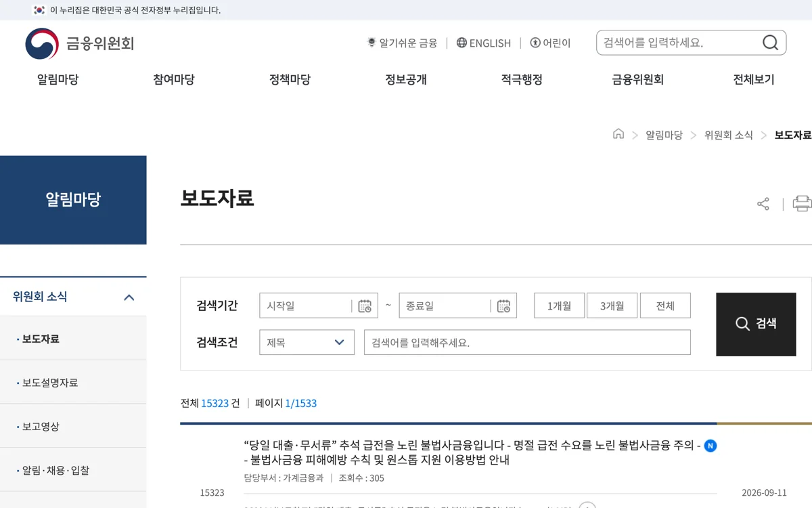Open the 적극행정 main menu

(x=522, y=79)
